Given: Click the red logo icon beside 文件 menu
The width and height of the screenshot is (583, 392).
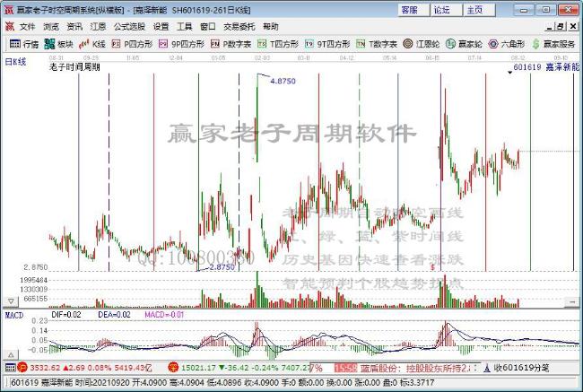Looking at the screenshot, I should tap(10, 26).
